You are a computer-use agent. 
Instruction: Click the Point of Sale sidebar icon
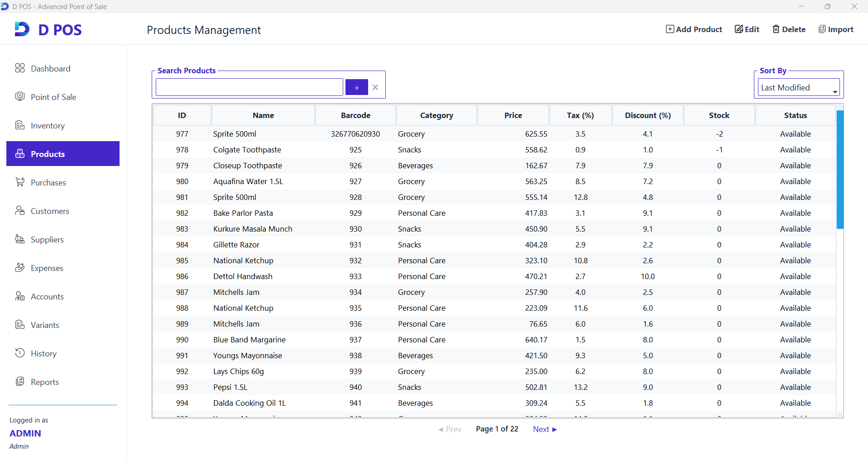pos(20,97)
